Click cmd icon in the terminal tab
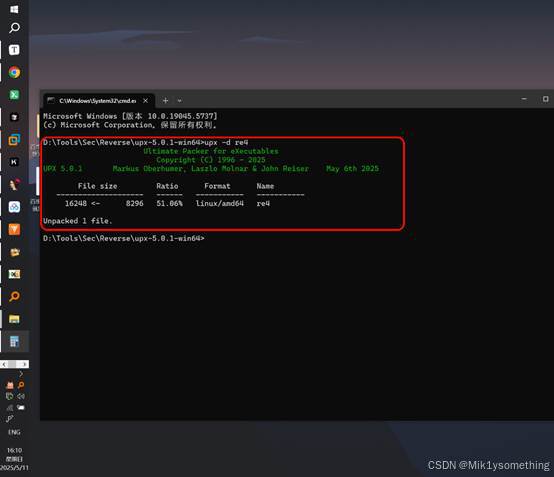This screenshot has width=554, height=477. [51, 101]
